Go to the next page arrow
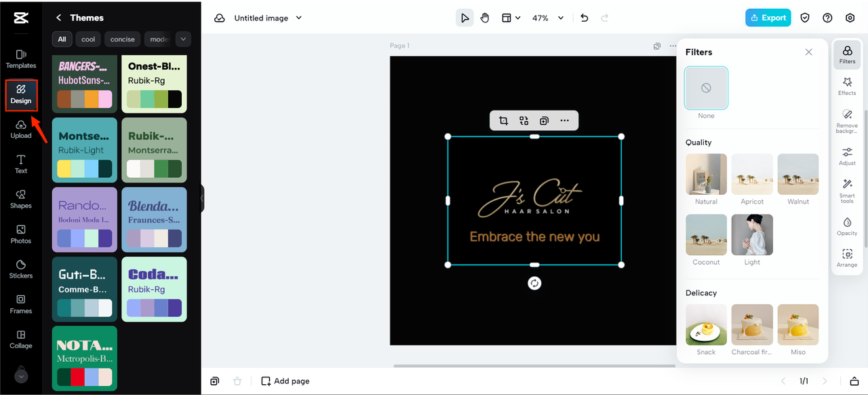 coord(825,381)
